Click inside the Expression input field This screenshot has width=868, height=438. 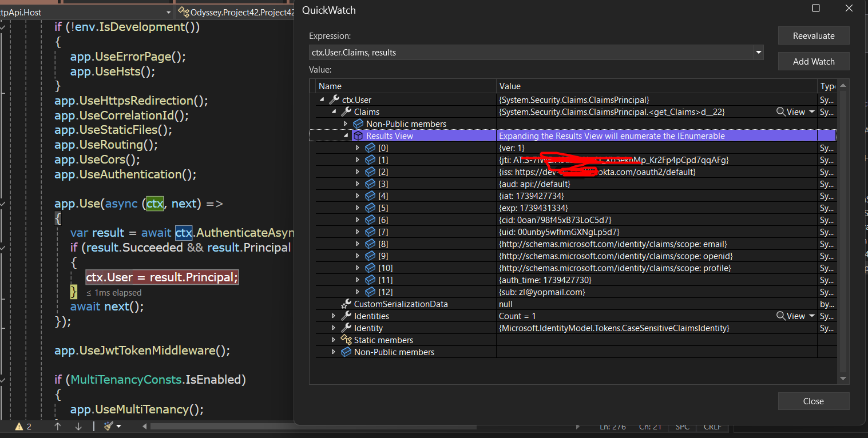click(531, 53)
